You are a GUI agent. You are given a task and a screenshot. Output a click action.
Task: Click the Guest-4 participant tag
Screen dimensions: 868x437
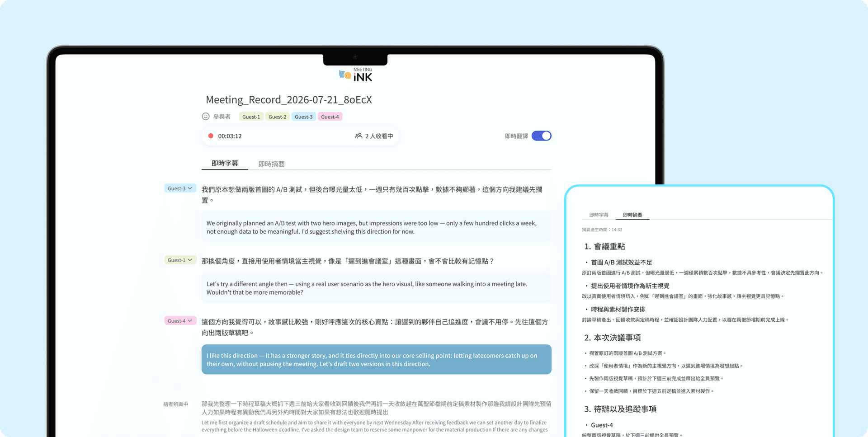(x=330, y=117)
